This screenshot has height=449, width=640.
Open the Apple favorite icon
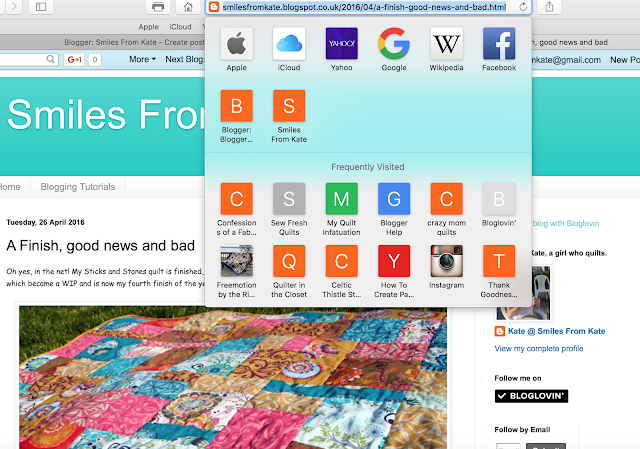237,44
